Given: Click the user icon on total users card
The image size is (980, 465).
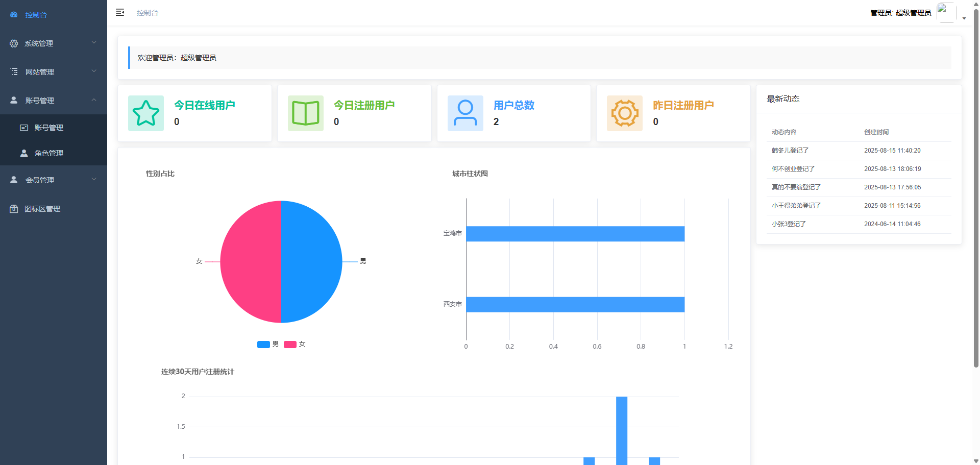Looking at the screenshot, I should (465, 113).
